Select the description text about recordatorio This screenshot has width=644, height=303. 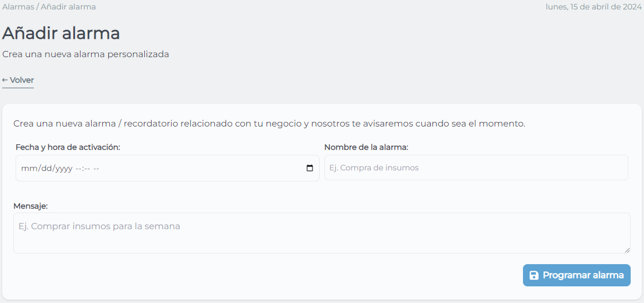coord(269,124)
